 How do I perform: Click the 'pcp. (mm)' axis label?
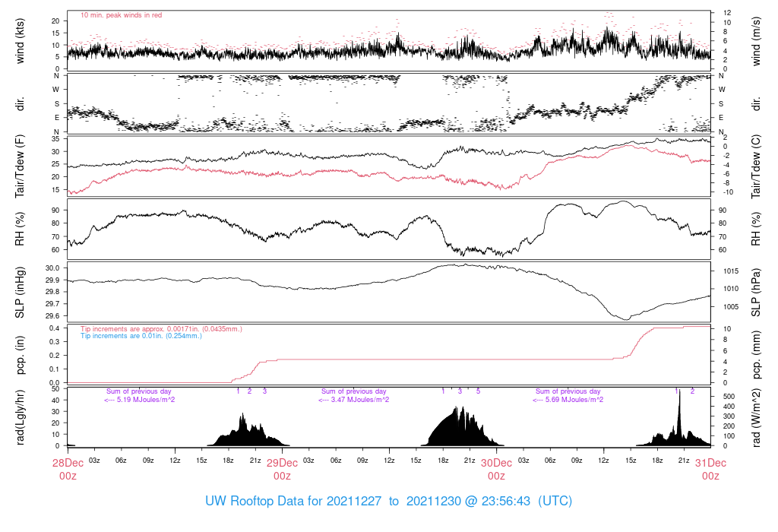(756, 354)
